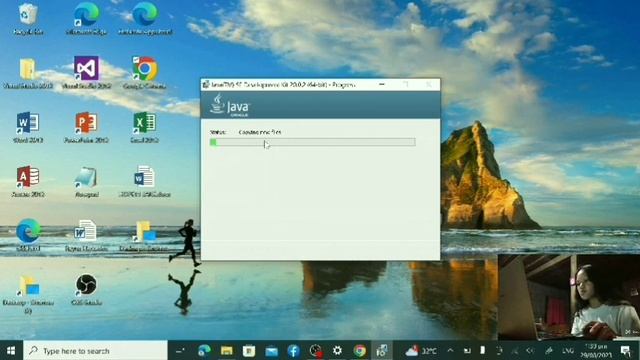The image size is (640, 360).
Task: Open File Explorer from the taskbar
Action: coord(227,351)
